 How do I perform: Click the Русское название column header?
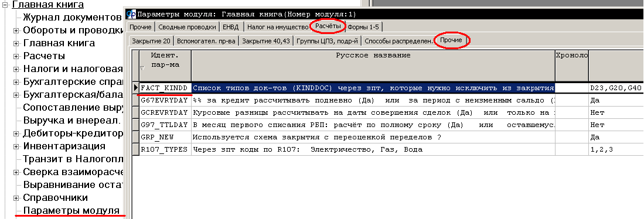point(373,66)
